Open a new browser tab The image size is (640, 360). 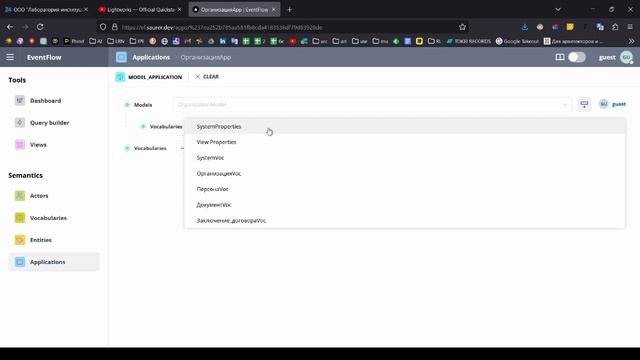[289, 9]
